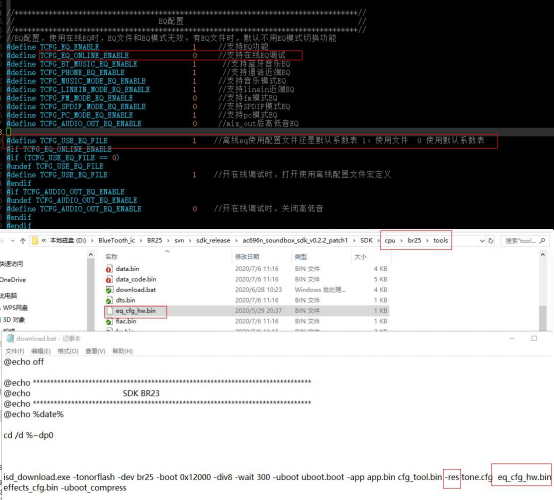Open the 编辑(E) menu in Notepad
The width and height of the screenshot is (554, 500).
pos(41,351)
